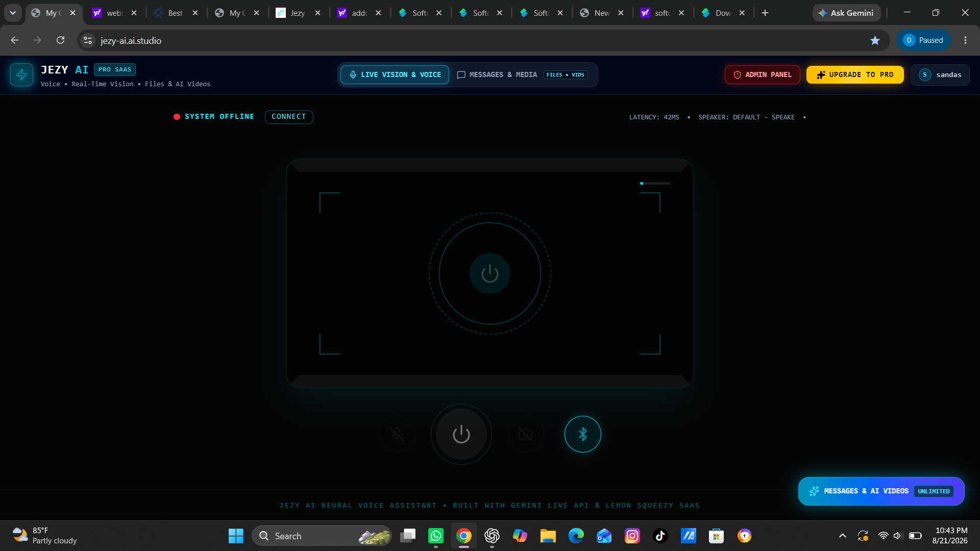Click the battery tray icon
The height and width of the screenshot is (551, 980).
click(x=915, y=536)
